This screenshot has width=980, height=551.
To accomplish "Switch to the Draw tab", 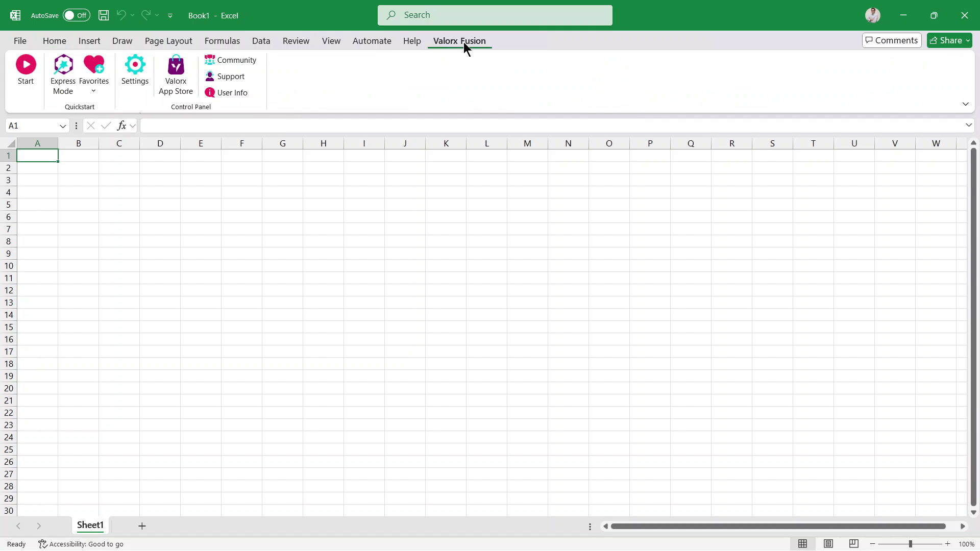I will (122, 41).
